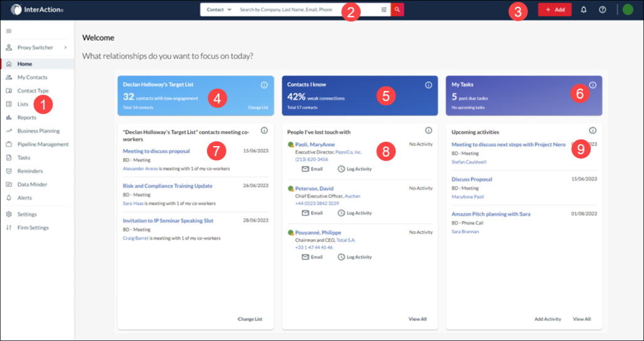Click the red search magnifier button
Image resolution: width=644 pixels, height=341 pixels.
pyautogui.click(x=397, y=10)
